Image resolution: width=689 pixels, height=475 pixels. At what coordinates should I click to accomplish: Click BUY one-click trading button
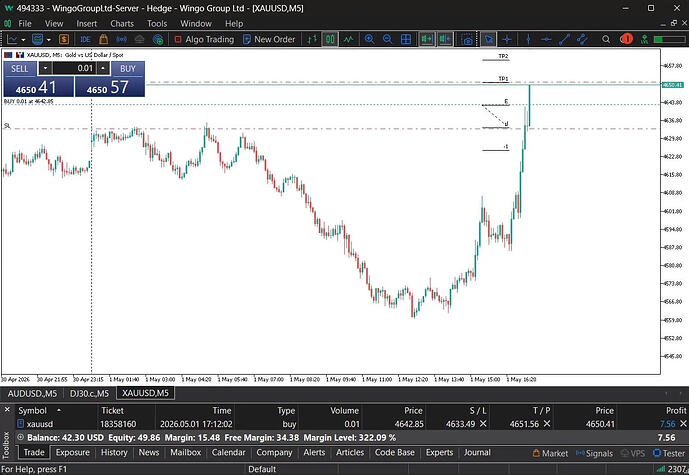[128, 69]
